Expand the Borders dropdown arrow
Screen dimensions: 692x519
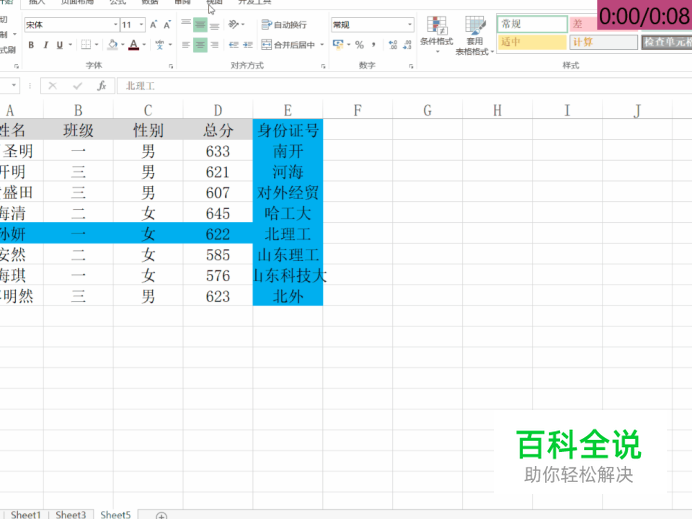(96, 45)
